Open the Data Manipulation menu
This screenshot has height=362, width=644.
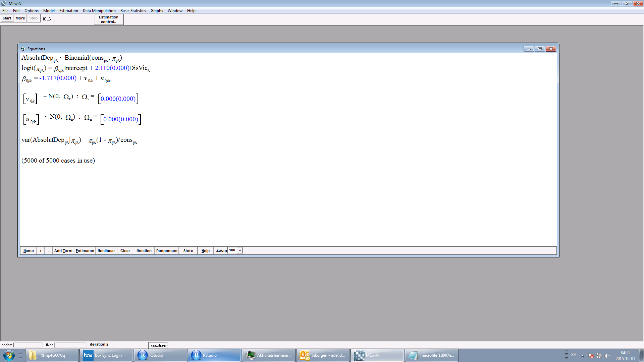(99, 11)
